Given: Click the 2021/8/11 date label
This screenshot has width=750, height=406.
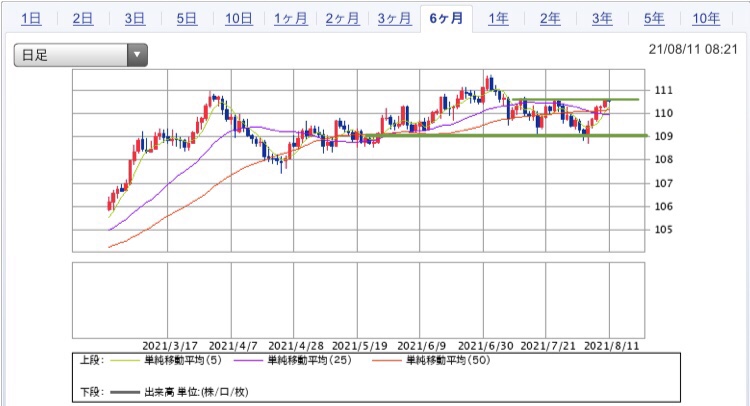Looking at the screenshot, I should pyautogui.click(x=611, y=346).
